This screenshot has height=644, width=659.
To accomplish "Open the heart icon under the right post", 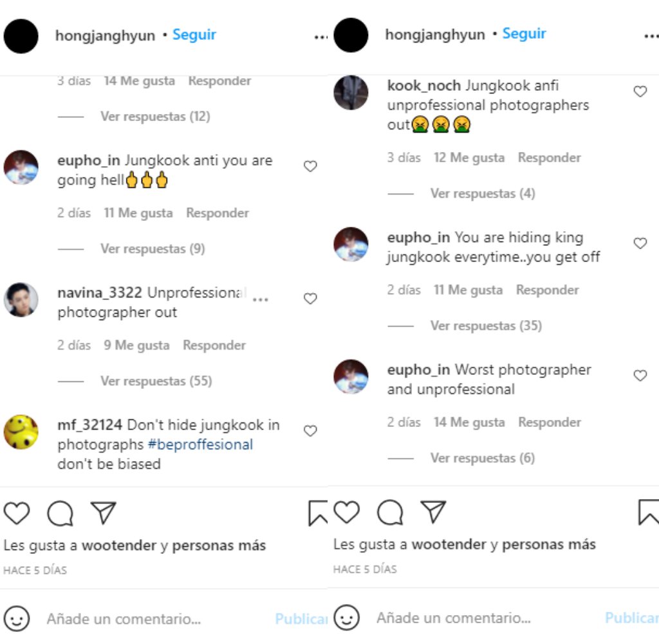I will (x=346, y=513).
